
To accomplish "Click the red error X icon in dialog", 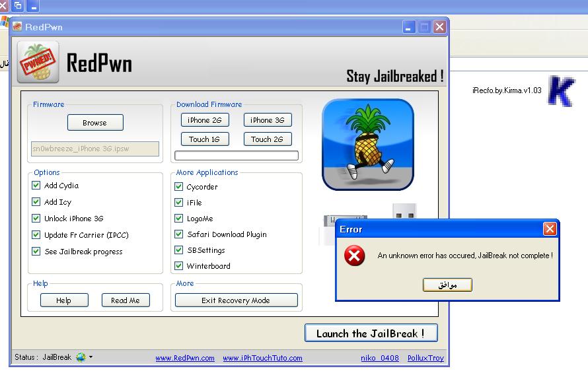I will pyautogui.click(x=354, y=256).
